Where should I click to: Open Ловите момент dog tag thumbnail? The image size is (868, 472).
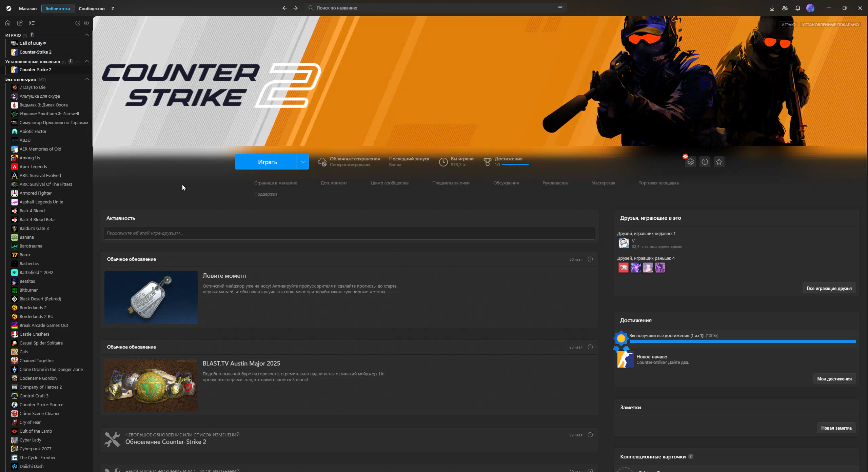click(x=151, y=297)
